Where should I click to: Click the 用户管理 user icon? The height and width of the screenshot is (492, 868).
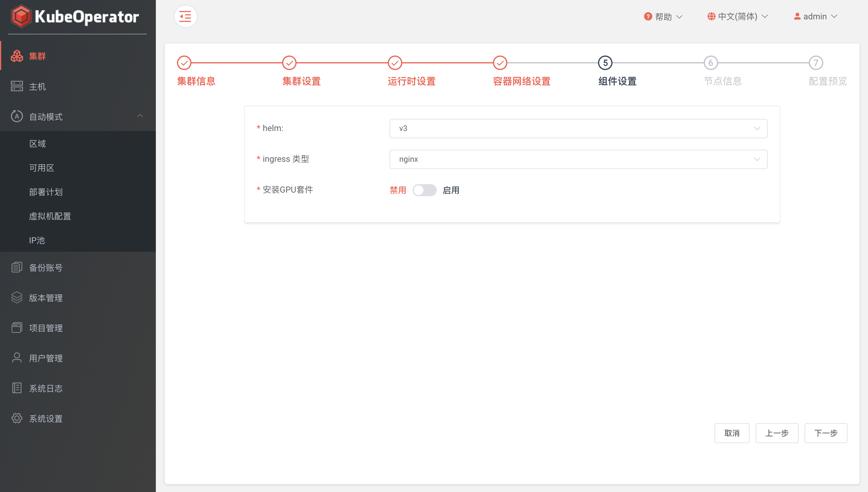click(17, 358)
